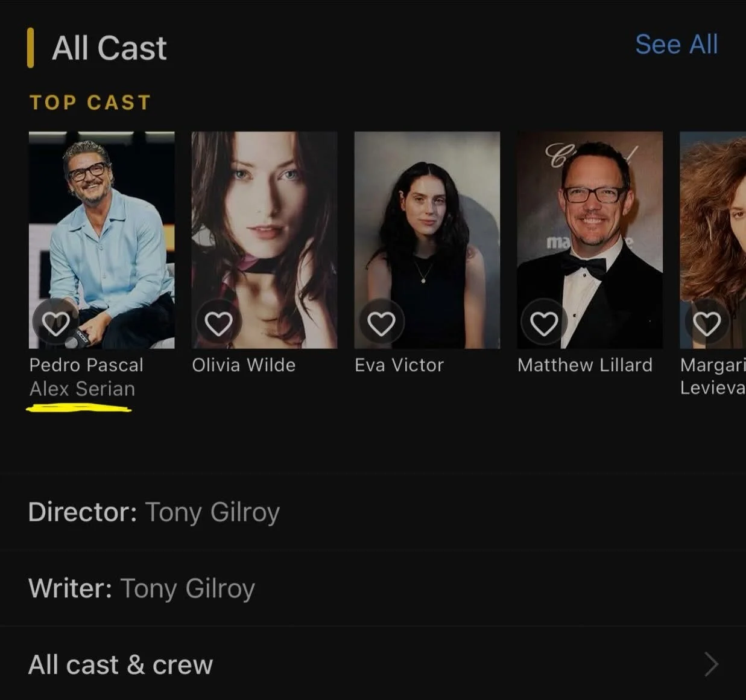Image resolution: width=746 pixels, height=700 pixels.
Task: Click the Pedro Pascal name label
Action: point(86,365)
